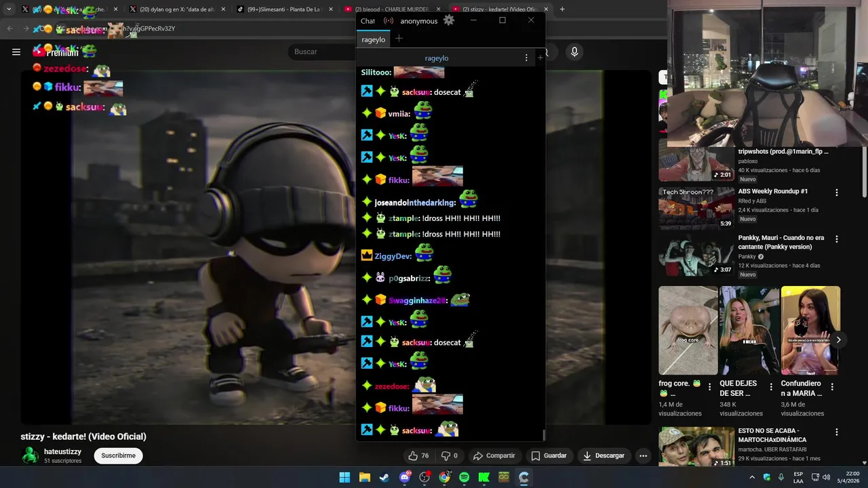Open options for Confundieron a MARIA short

832,387
